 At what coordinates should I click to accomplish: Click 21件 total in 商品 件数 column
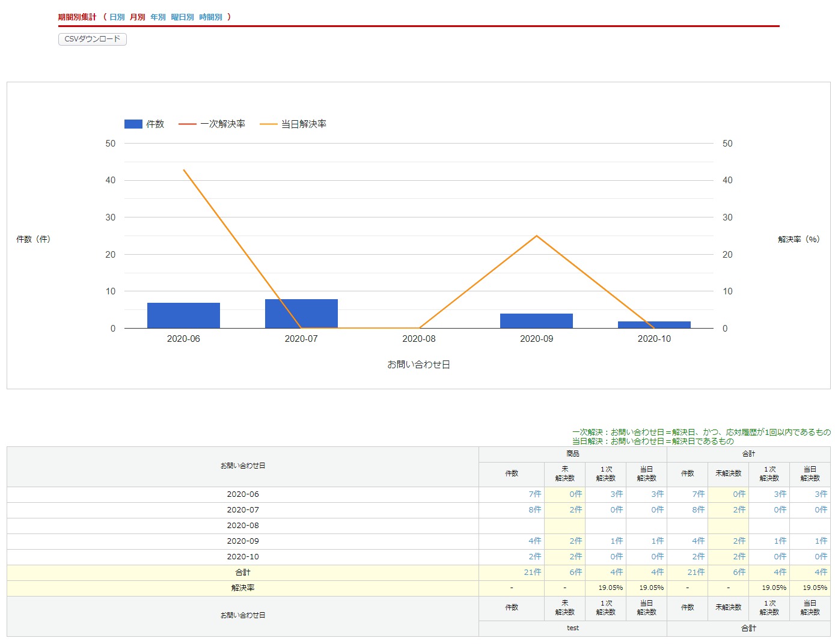pyautogui.click(x=533, y=573)
